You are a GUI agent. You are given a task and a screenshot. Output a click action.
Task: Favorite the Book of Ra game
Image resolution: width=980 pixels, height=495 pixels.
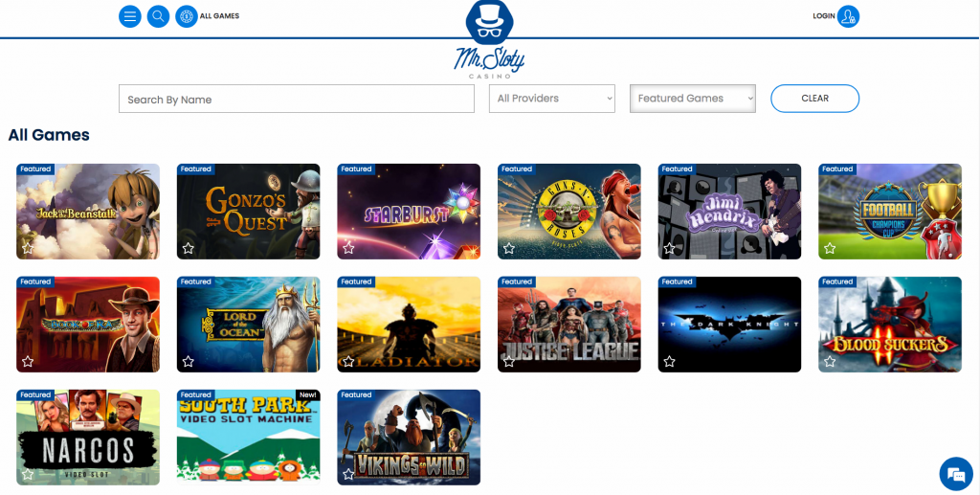tap(28, 361)
